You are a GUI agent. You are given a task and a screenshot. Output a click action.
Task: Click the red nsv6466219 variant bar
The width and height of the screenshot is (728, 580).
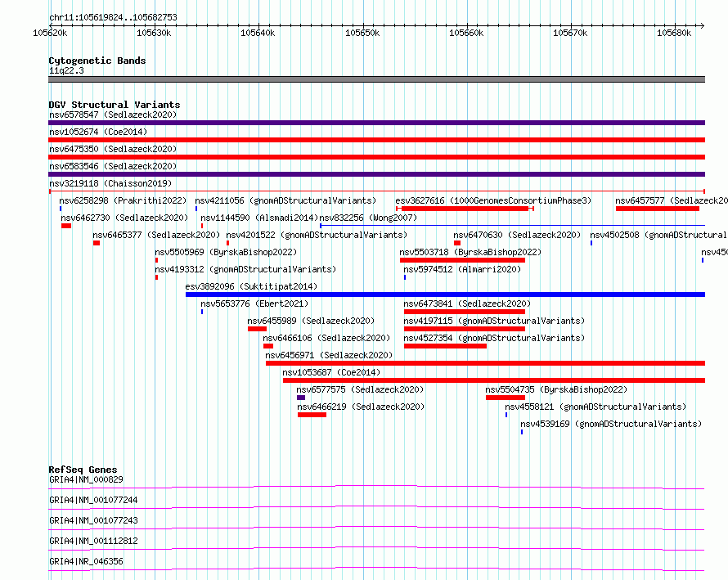[312, 415]
